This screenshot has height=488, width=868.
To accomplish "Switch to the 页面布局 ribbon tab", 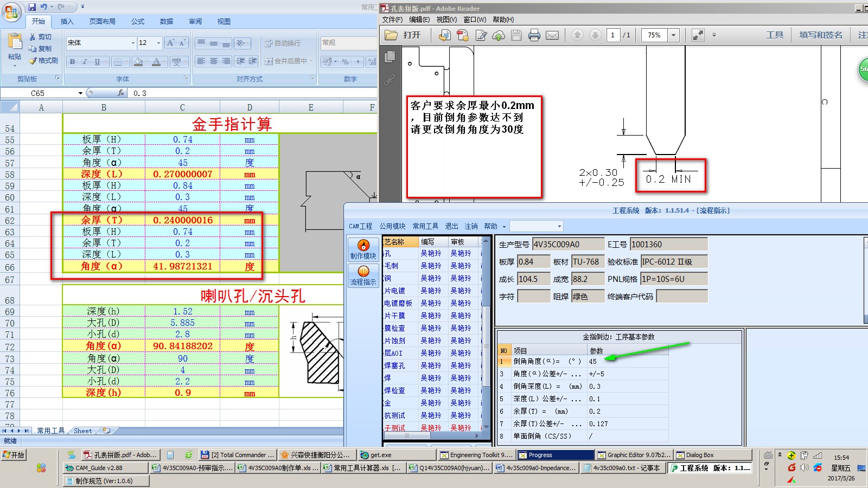I will tap(103, 22).
